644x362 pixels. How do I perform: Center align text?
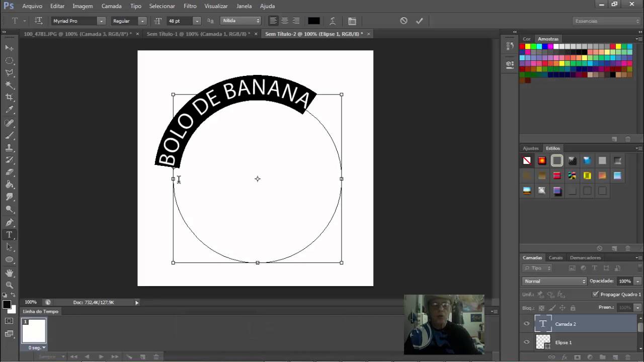tap(285, 21)
